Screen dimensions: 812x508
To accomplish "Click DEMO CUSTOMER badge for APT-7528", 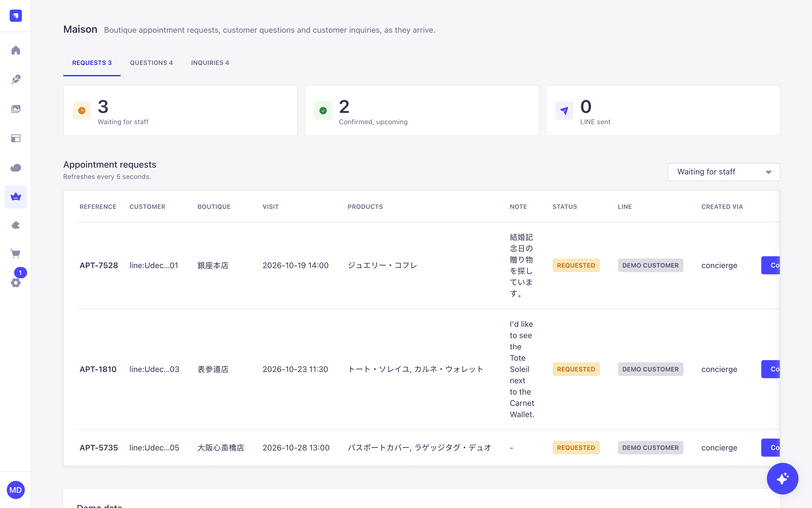I will 650,265.
